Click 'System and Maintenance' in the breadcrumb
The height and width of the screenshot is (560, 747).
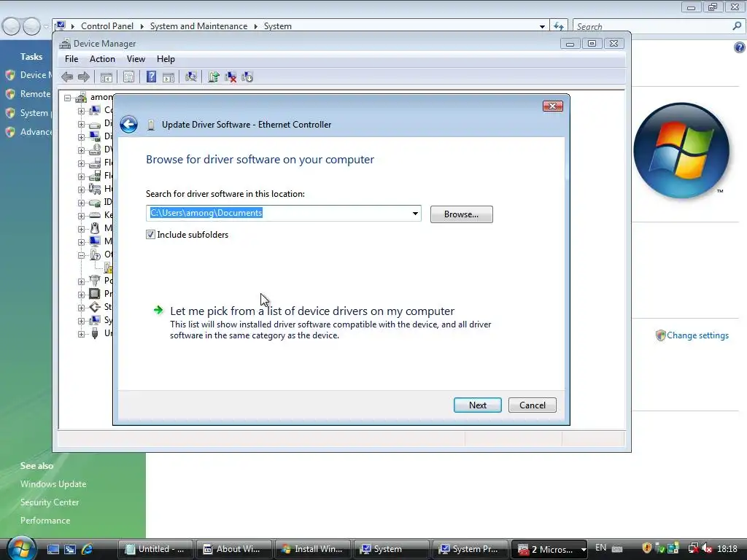(198, 26)
